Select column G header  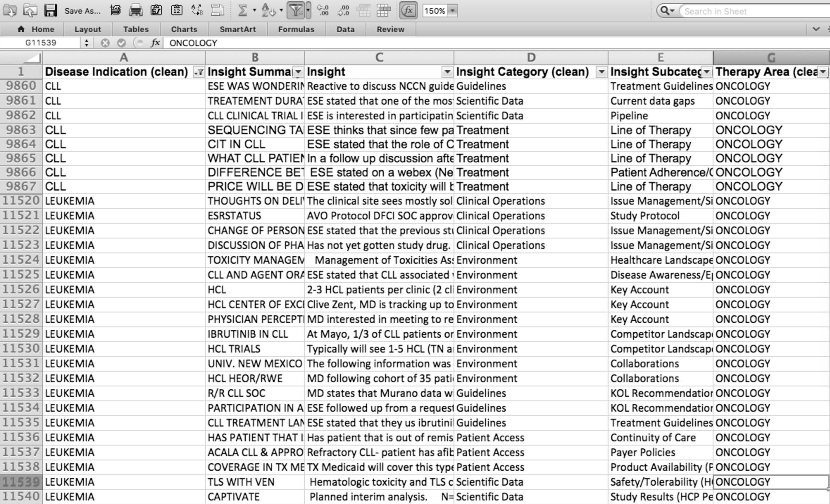click(x=771, y=58)
